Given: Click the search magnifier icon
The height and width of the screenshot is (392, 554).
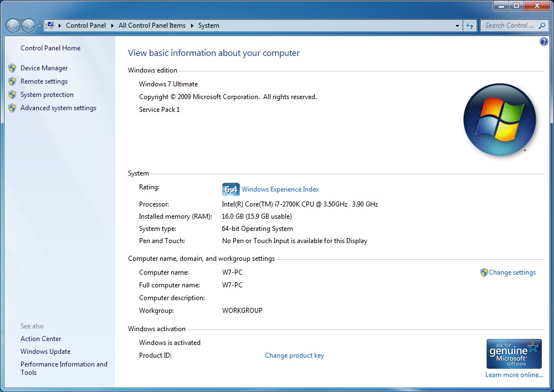Looking at the screenshot, I should tap(542, 25).
